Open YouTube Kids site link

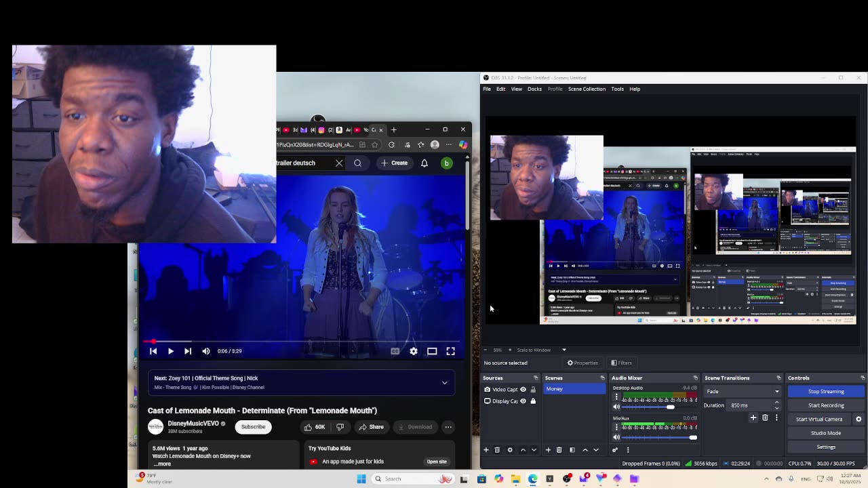tap(437, 462)
